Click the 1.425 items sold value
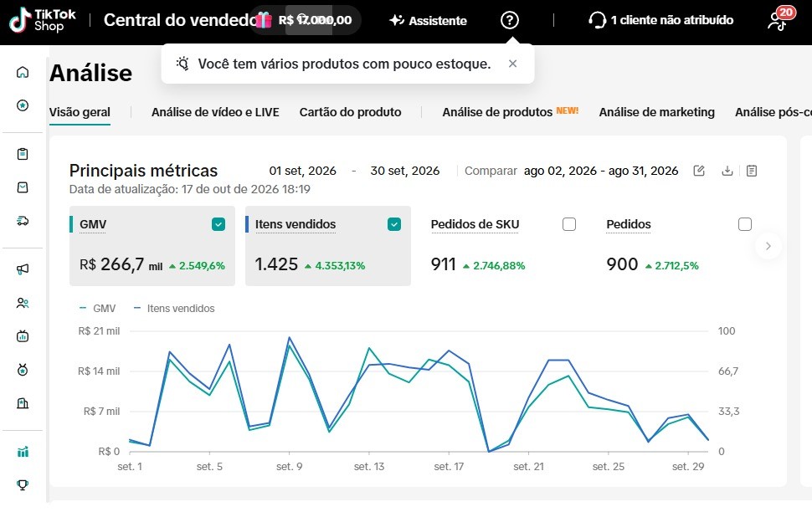 (276, 264)
